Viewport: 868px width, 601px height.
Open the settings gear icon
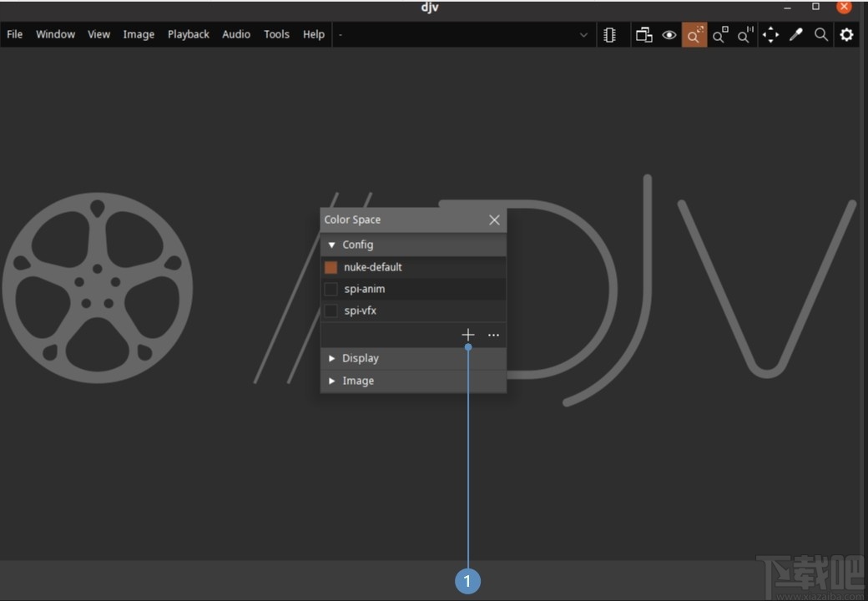(846, 35)
